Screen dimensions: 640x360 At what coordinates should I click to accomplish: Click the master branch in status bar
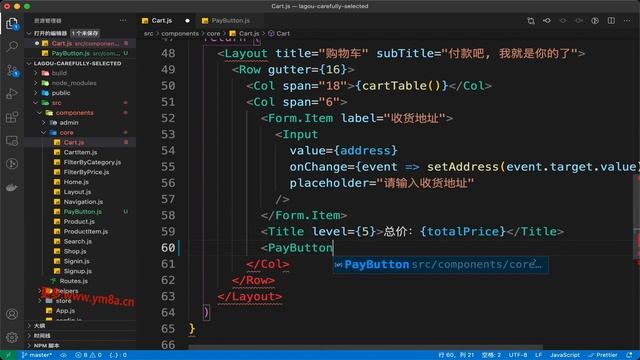click(x=37, y=355)
